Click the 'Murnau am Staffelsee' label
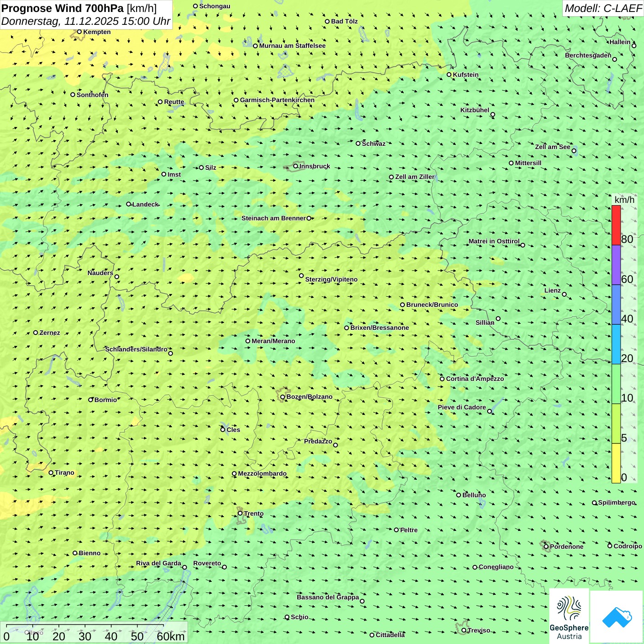Screen dimensions: 644x644 click(x=292, y=46)
